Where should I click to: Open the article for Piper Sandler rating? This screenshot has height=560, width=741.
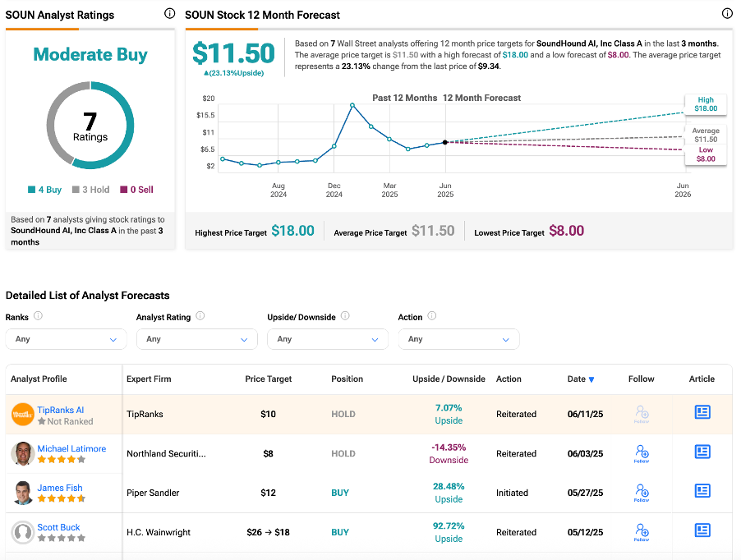point(702,491)
